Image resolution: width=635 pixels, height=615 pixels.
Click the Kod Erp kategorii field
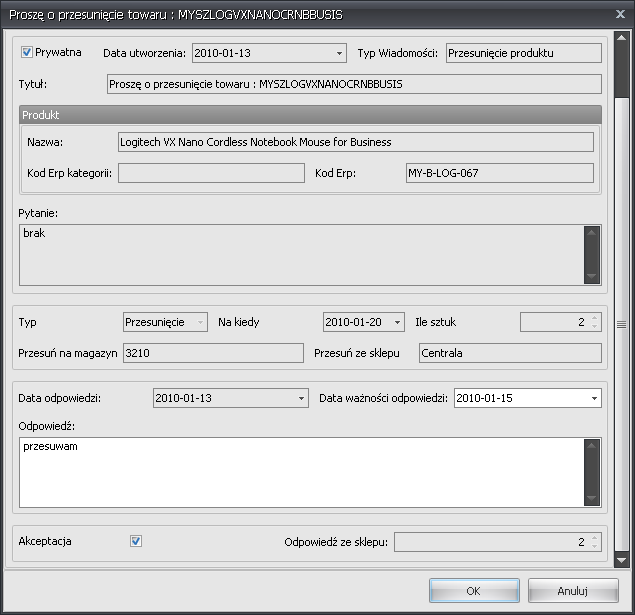pyautogui.click(x=211, y=173)
